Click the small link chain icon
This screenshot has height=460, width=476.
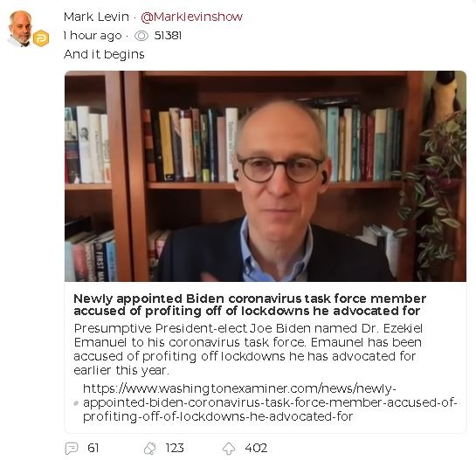point(76,403)
